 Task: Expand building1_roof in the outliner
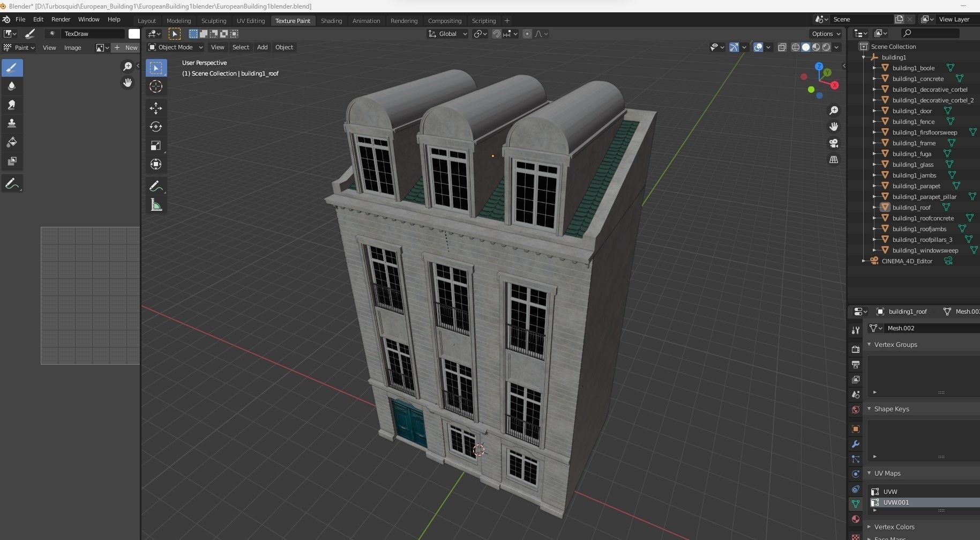tap(874, 208)
